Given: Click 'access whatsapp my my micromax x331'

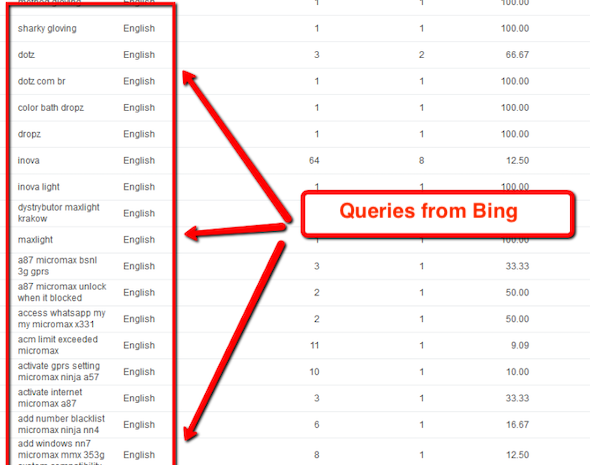Looking at the screenshot, I should tap(62, 318).
